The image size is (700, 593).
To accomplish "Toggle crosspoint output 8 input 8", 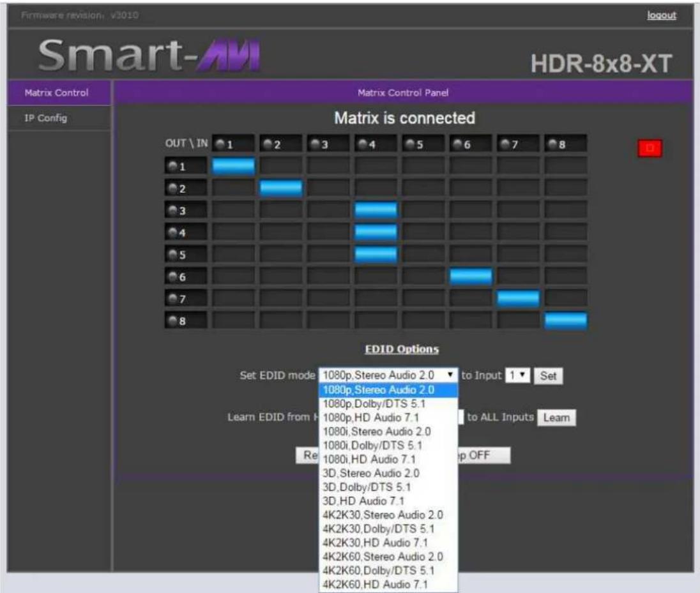I will coord(566,321).
